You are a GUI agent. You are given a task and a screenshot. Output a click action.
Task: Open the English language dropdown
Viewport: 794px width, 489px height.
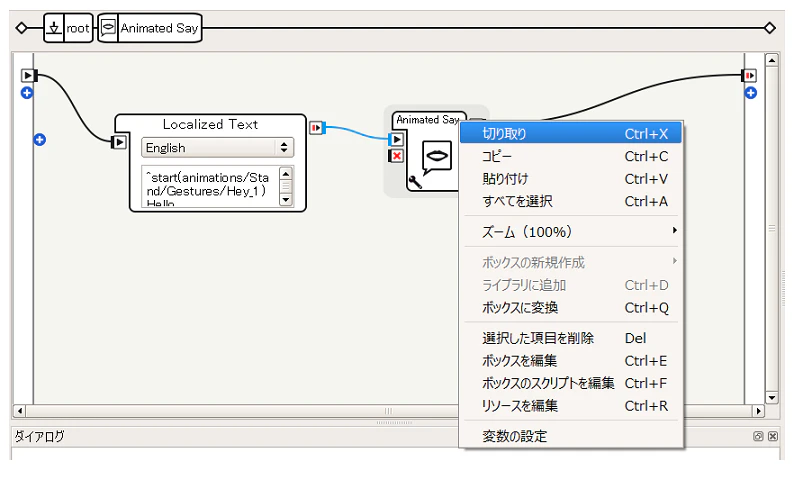(x=217, y=147)
